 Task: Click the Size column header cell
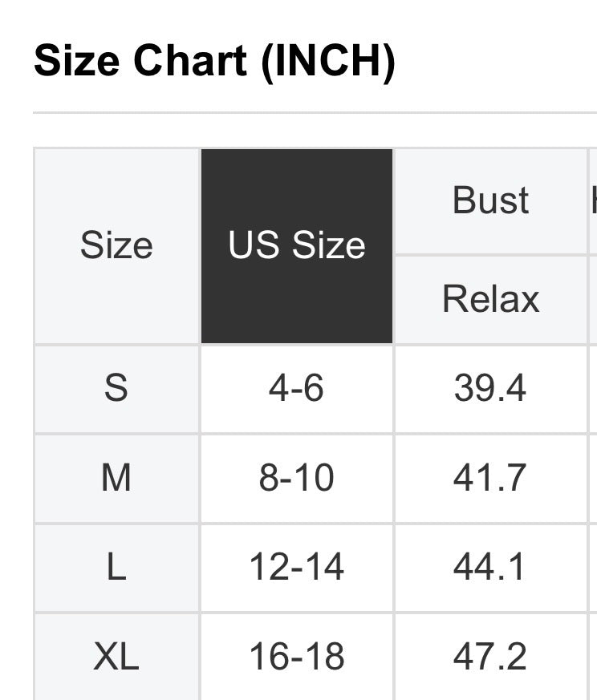tap(116, 245)
